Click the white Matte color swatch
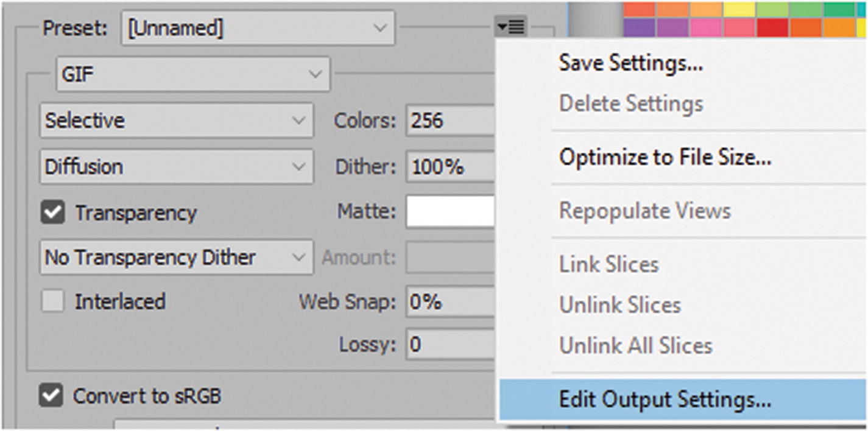868x431 pixels. click(x=451, y=212)
